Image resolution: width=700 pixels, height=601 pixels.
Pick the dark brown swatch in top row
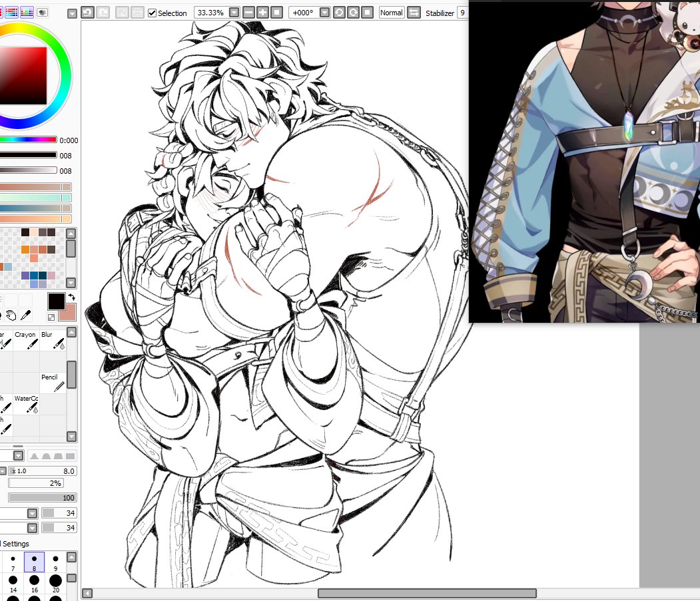tap(25, 232)
